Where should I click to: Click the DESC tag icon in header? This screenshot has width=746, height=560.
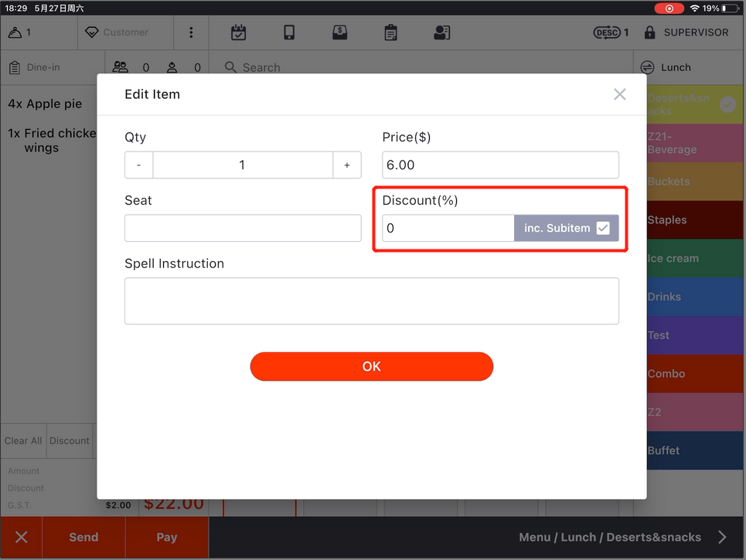point(607,32)
